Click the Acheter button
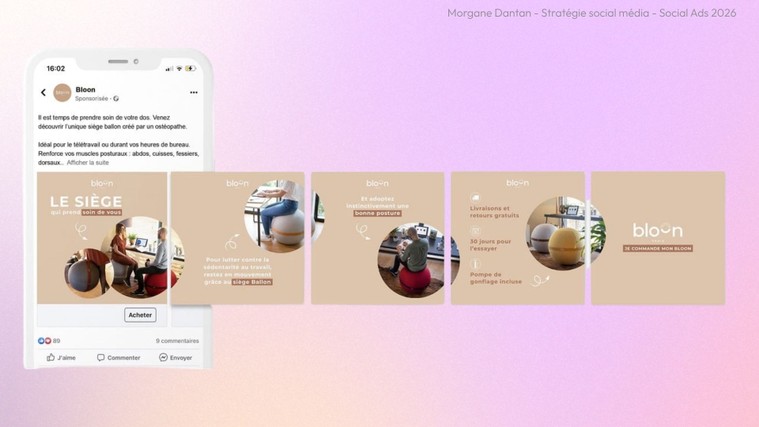The image size is (759, 427). (140, 315)
